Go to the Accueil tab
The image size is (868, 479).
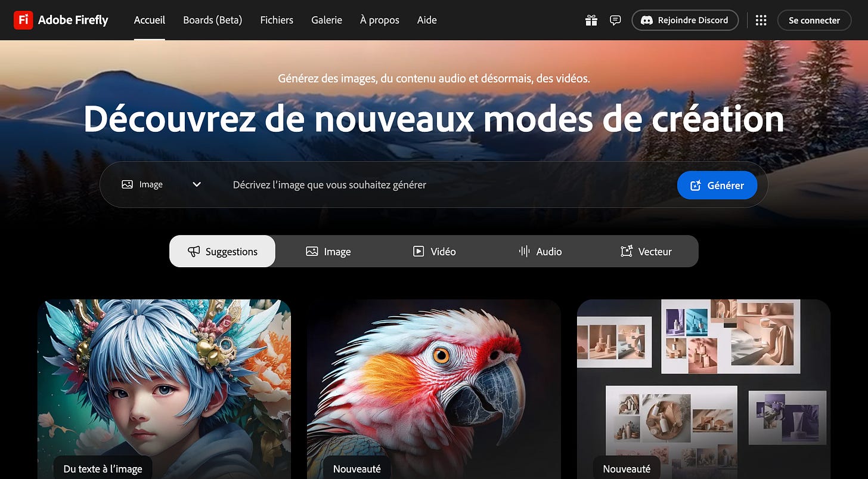click(x=150, y=20)
